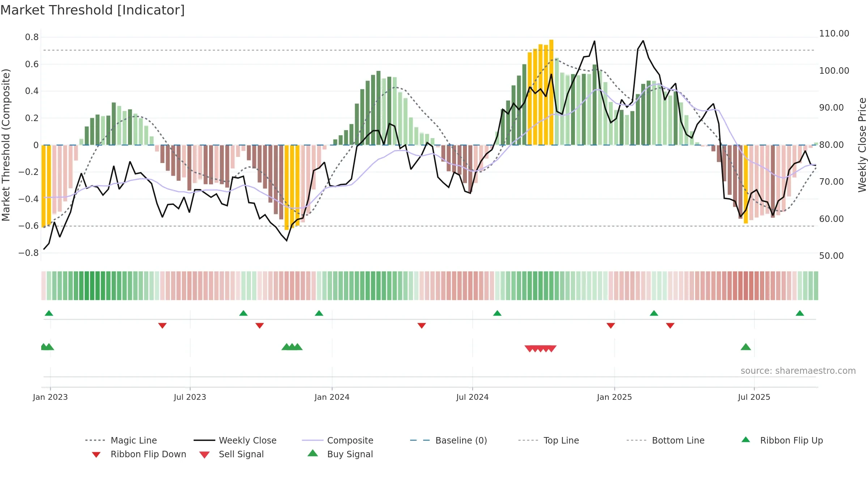Click the 50.00 right axis price label
The height and width of the screenshot is (488, 868).
tap(831, 256)
